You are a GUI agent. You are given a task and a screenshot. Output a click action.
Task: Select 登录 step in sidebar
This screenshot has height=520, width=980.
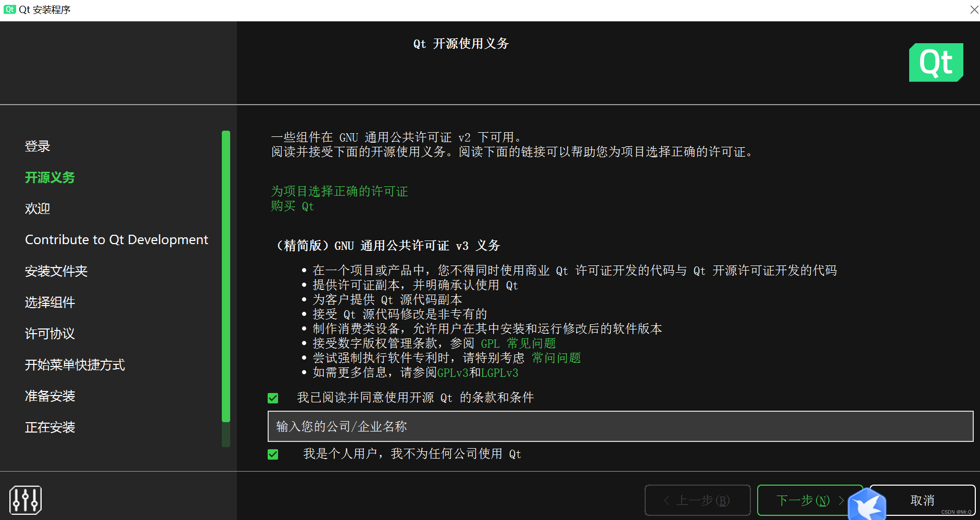(x=37, y=146)
